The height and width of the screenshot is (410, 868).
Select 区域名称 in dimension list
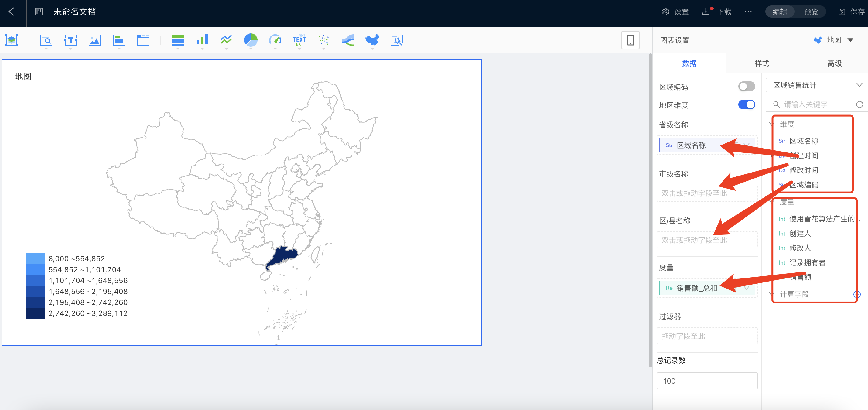(804, 141)
